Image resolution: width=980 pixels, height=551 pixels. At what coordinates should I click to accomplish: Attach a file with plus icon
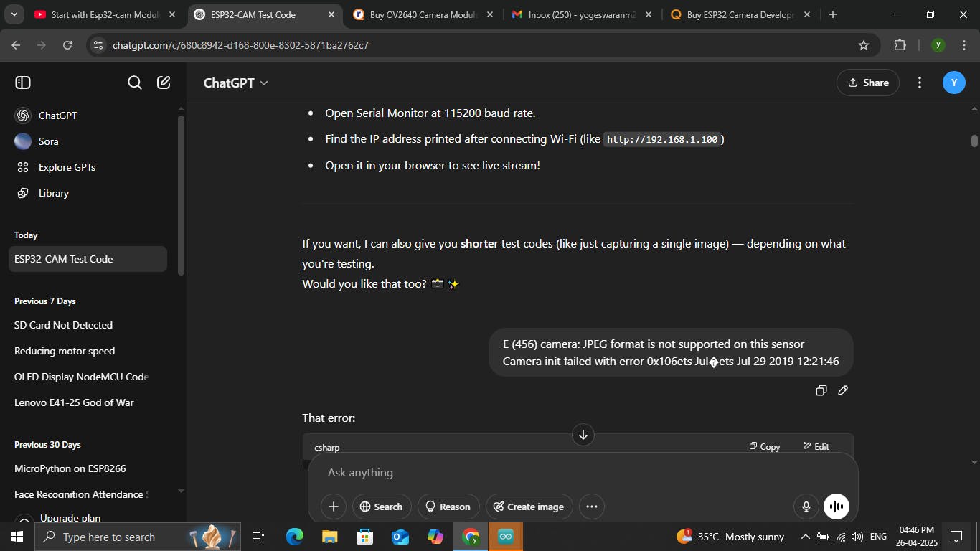point(334,507)
